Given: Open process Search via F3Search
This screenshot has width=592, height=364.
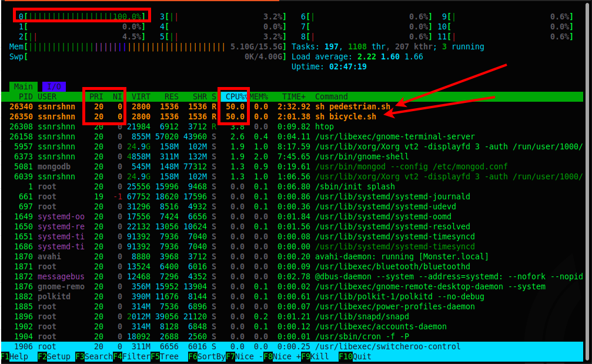Looking at the screenshot, I should (x=94, y=356).
